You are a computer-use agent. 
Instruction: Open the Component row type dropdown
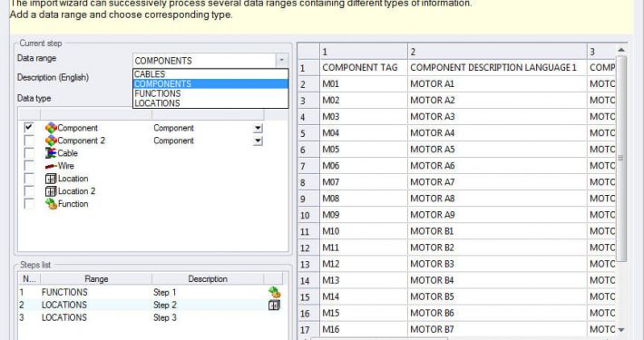pyautogui.click(x=258, y=128)
